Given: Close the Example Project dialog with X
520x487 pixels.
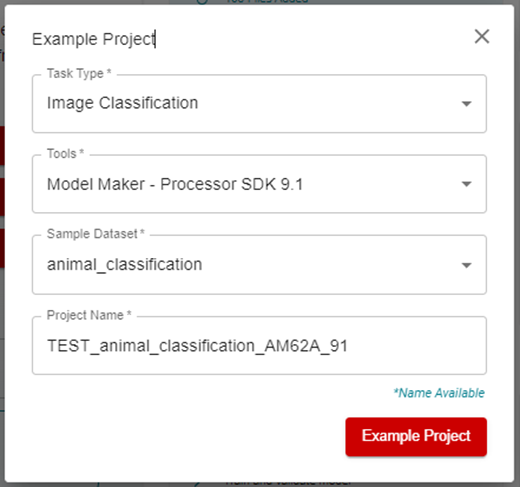Looking at the screenshot, I should click(x=482, y=36).
